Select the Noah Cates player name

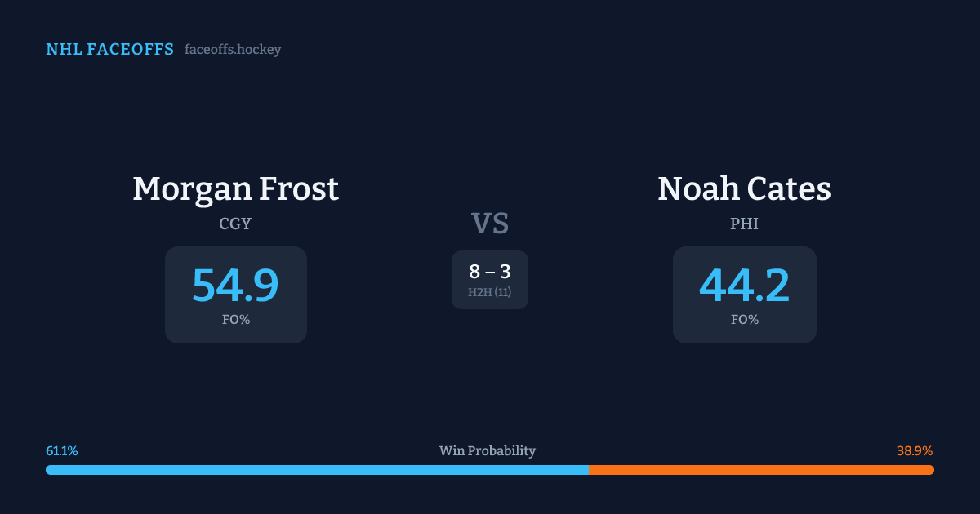pyautogui.click(x=744, y=189)
